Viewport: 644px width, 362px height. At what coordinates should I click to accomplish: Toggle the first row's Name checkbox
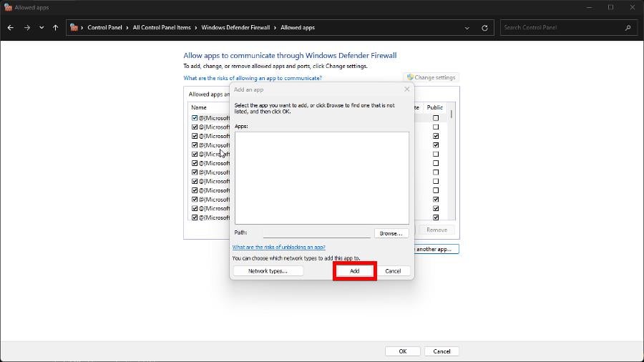point(195,118)
